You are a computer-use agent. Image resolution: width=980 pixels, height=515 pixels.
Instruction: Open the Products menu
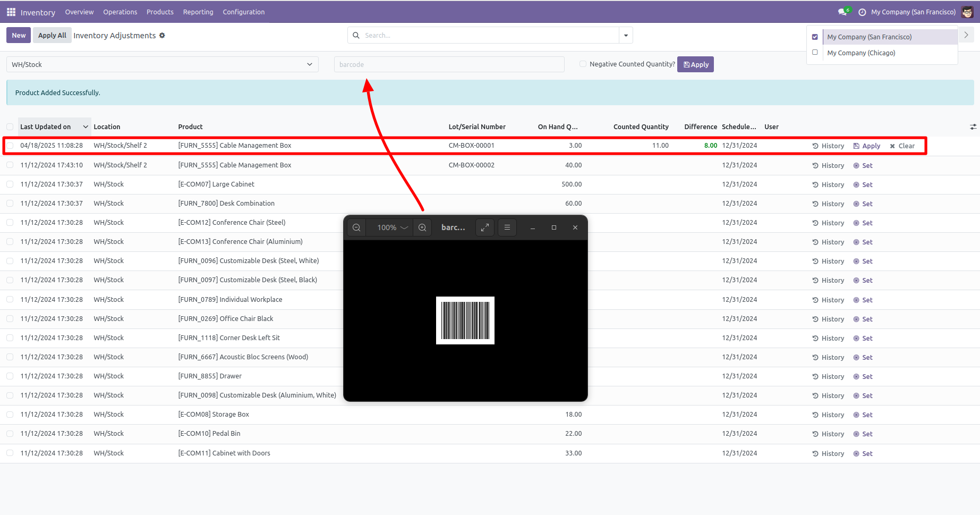[x=160, y=12]
